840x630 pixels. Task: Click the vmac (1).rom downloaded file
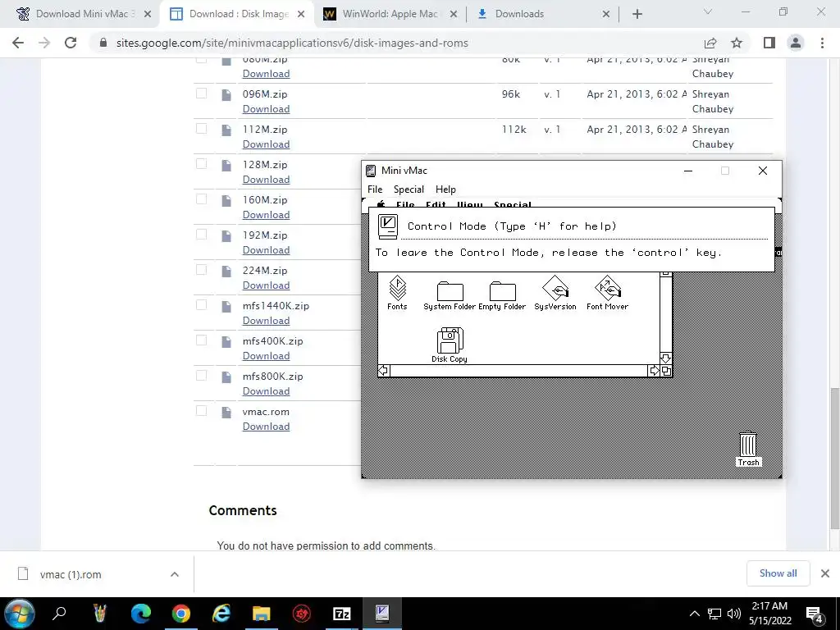click(x=71, y=574)
